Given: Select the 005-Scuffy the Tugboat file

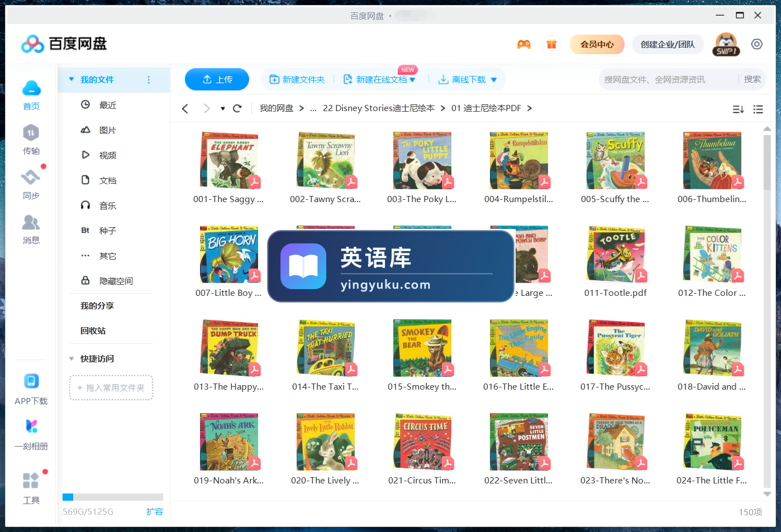Looking at the screenshot, I should [x=615, y=168].
